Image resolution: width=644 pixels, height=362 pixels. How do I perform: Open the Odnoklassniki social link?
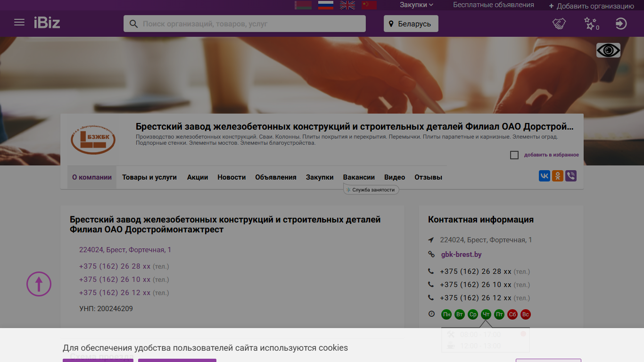[x=558, y=176]
